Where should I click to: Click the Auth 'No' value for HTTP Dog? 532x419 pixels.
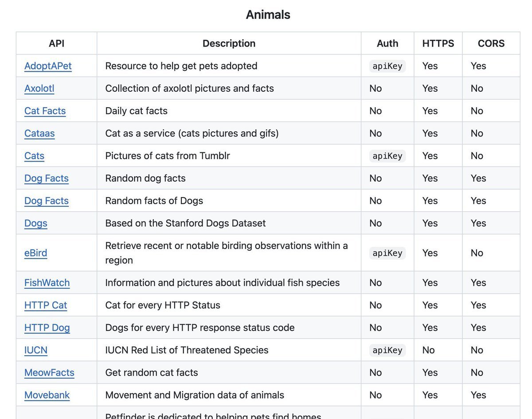[x=376, y=328]
